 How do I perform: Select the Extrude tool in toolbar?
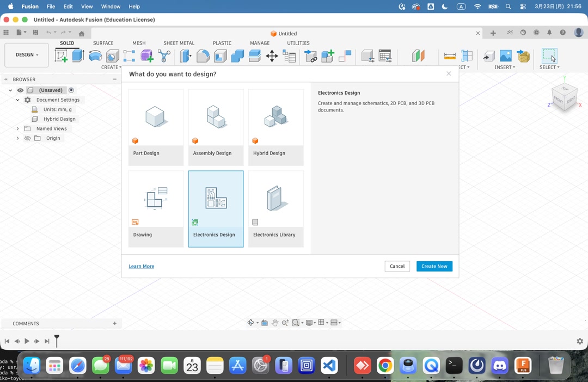pyautogui.click(x=78, y=56)
